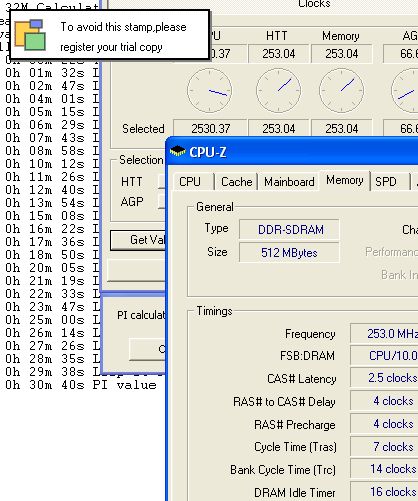Click the 'PI calculat' message in dialog

coord(141,315)
